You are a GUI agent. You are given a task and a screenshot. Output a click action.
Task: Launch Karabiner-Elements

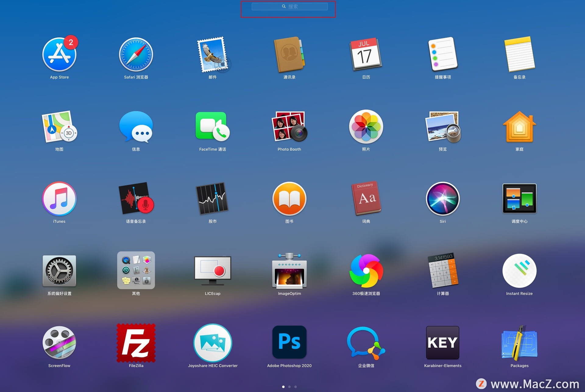coord(443,342)
